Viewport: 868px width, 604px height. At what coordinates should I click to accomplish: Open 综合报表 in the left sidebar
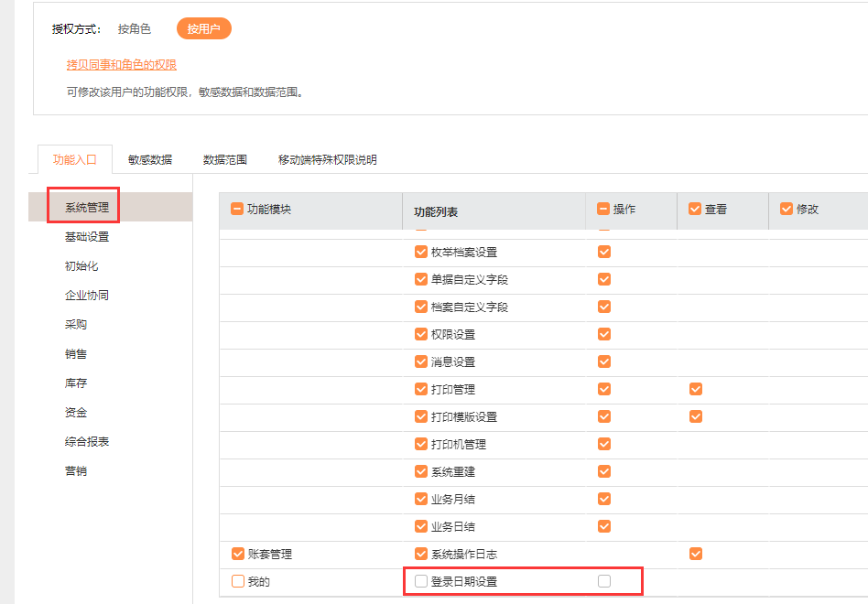87,442
